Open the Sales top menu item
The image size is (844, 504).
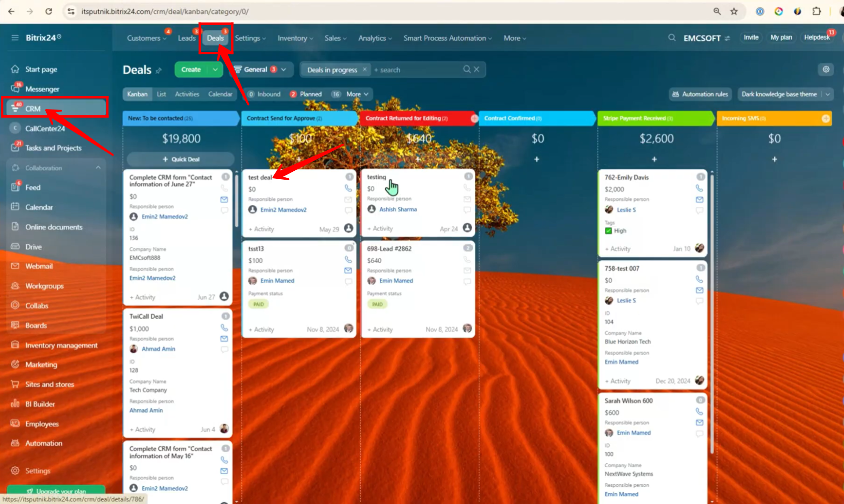(x=335, y=38)
